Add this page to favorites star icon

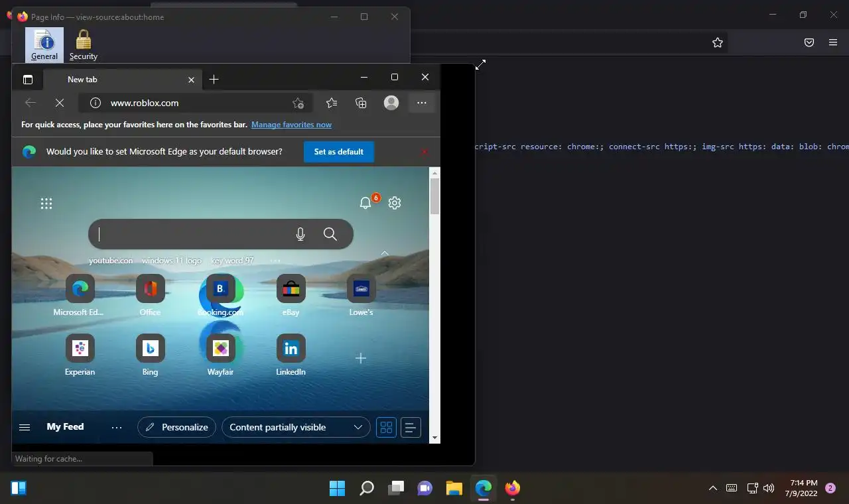pos(298,103)
